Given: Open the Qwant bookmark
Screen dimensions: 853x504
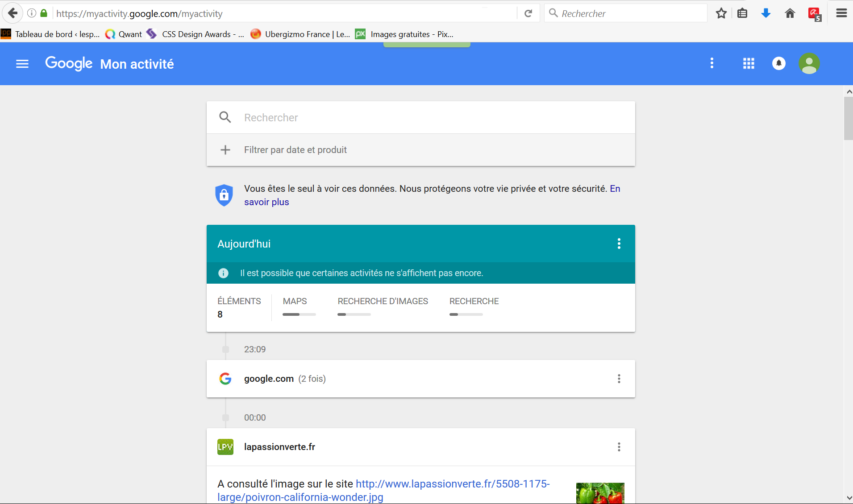Looking at the screenshot, I should 124,34.
